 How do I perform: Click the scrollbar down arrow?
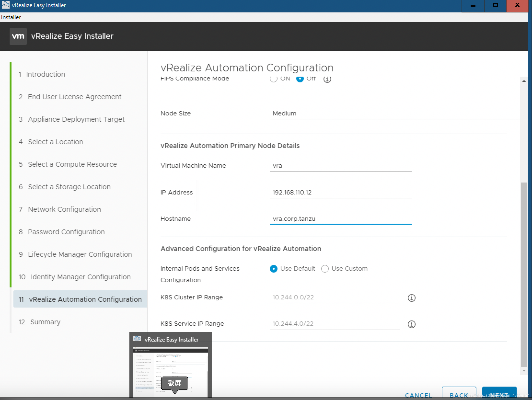[x=524, y=371]
